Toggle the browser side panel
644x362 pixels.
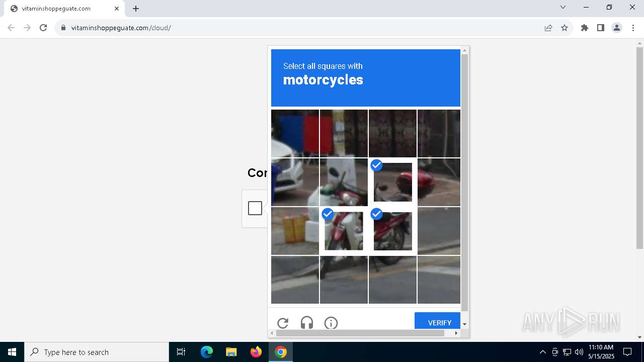(601, 28)
